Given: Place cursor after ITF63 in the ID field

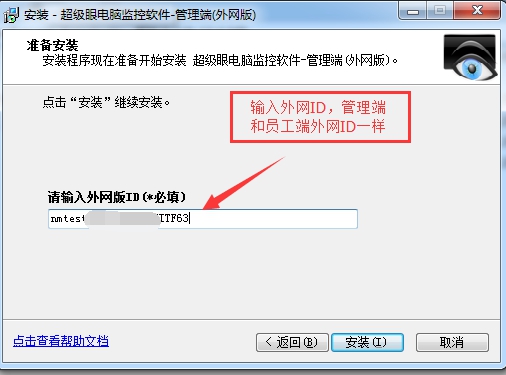Looking at the screenshot, I should (x=190, y=219).
